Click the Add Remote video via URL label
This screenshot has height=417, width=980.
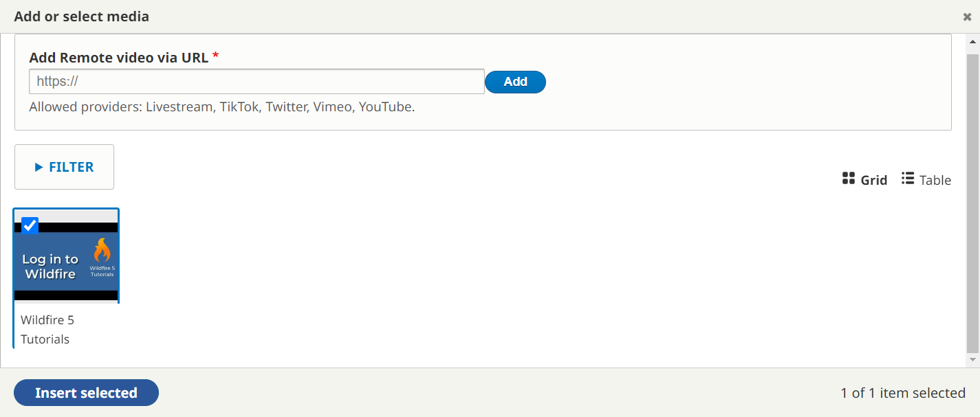(118, 58)
